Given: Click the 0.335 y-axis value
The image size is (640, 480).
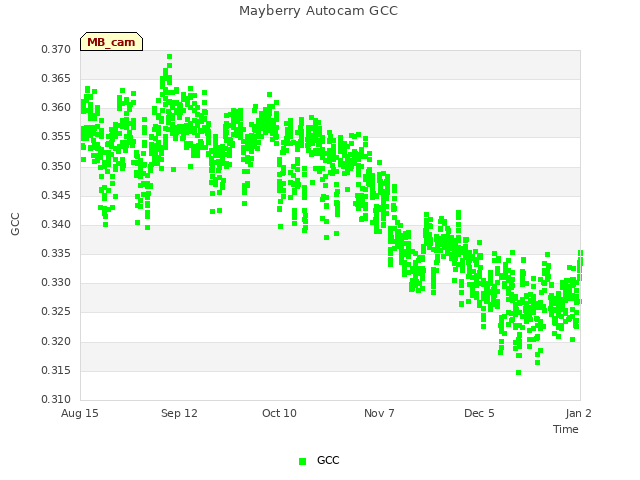Looking at the screenshot, I should [x=56, y=253].
